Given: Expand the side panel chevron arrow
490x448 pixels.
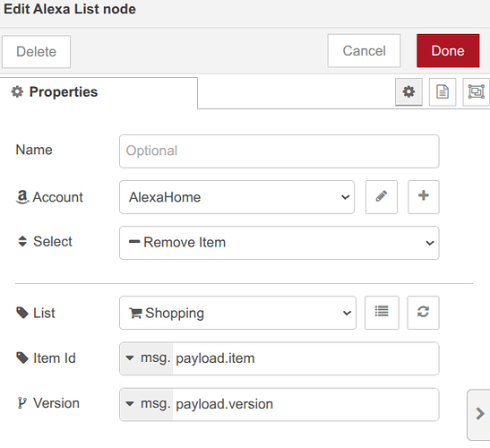Looking at the screenshot, I should [479, 415].
